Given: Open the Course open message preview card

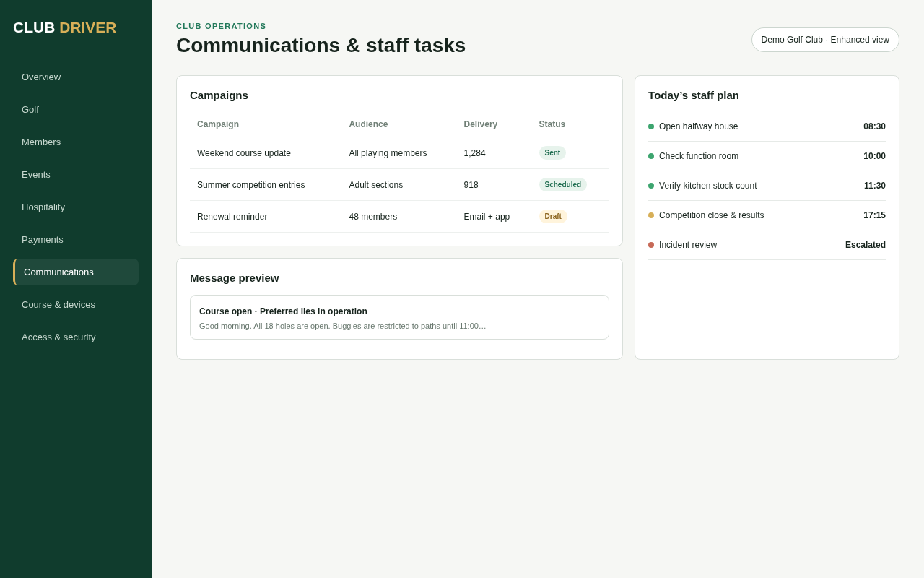Looking at the screenshot, I should pyautogui.click(x=399, y=317).
